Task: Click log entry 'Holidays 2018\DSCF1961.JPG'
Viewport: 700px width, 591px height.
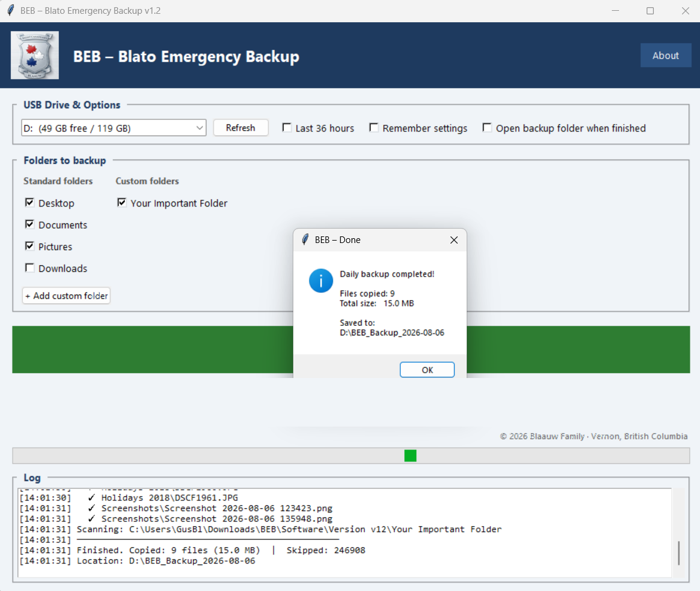Action: [170, 497]
